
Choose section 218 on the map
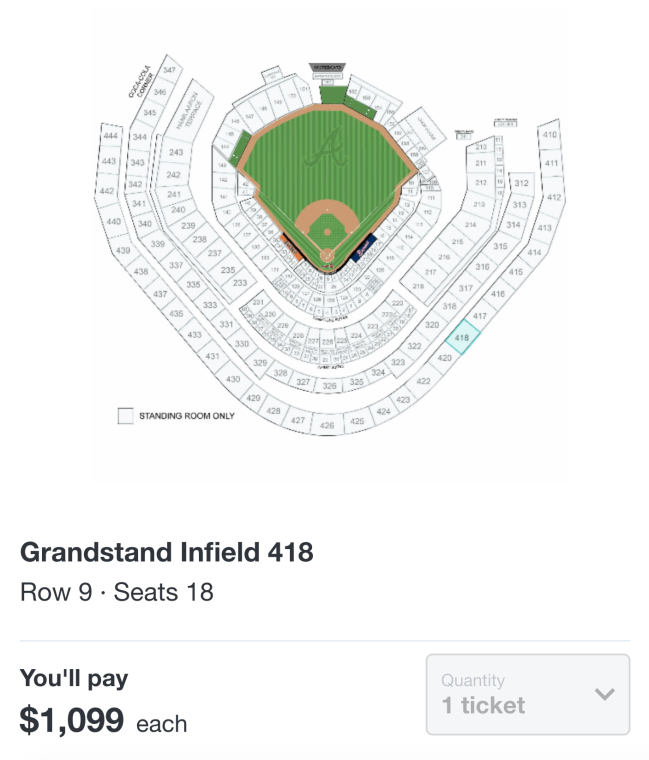(x=418, y=287)
